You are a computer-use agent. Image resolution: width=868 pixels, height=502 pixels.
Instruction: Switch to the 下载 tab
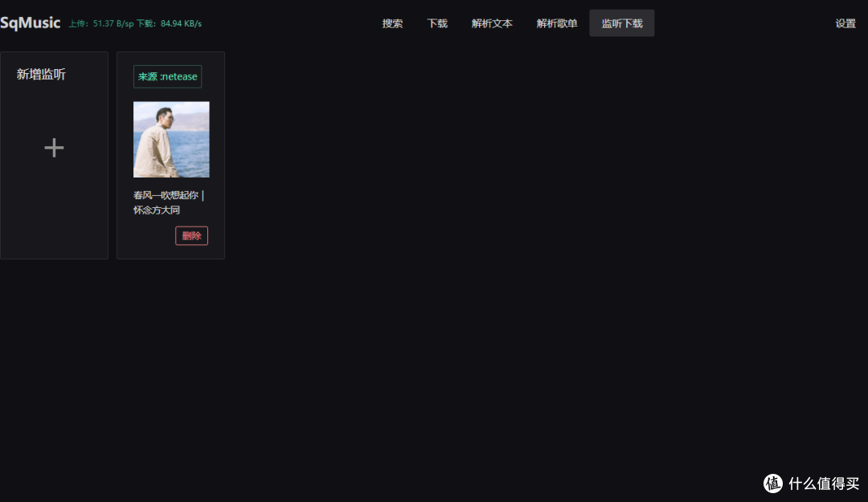coord(437,23)
